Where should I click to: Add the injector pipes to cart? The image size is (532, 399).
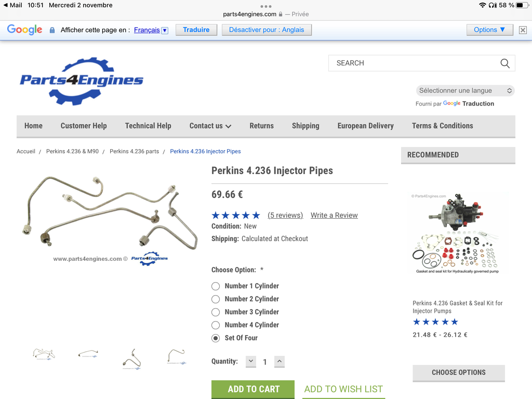pos(253,389)
